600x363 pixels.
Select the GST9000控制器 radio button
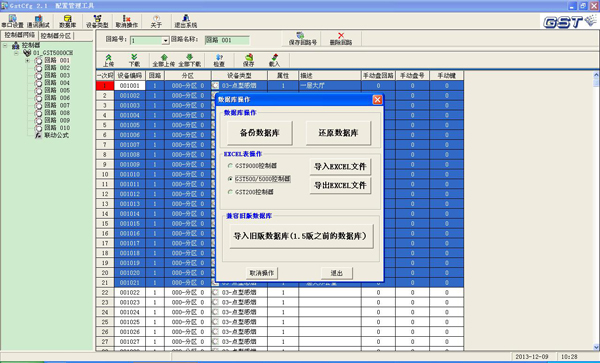(230, 166)
